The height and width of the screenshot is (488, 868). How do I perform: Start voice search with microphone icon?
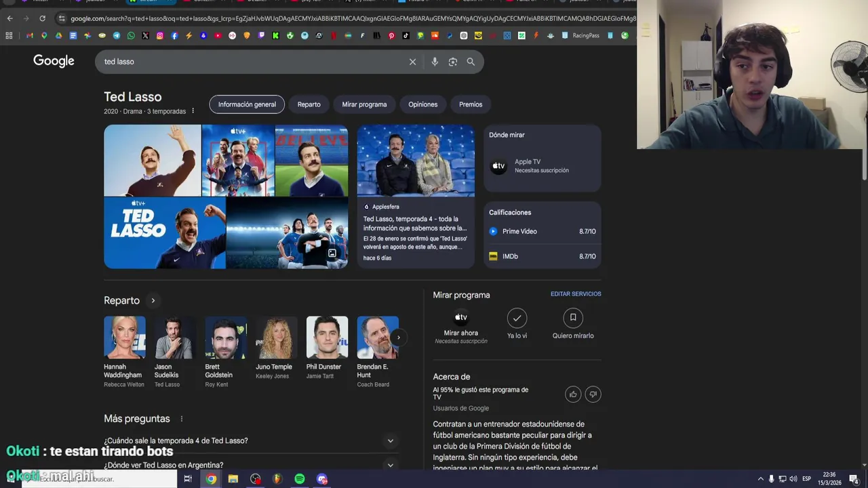435,62
